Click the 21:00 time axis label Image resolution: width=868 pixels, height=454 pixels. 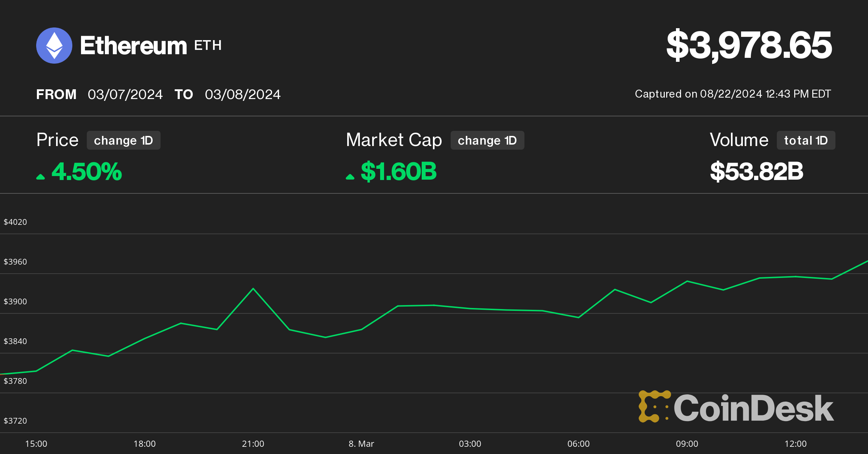253,444
